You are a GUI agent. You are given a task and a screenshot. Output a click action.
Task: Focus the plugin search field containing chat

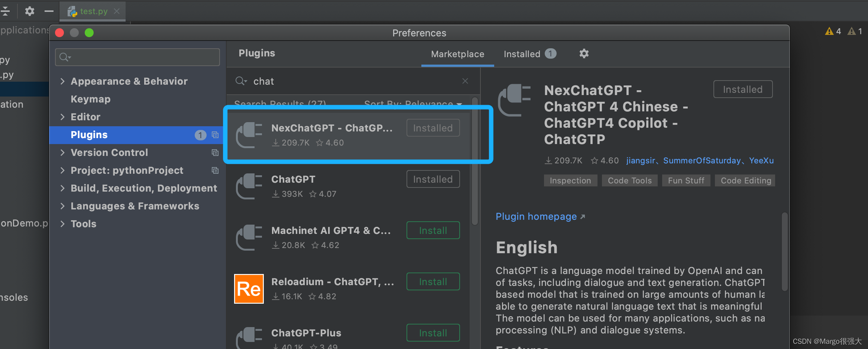click(353, 81)
